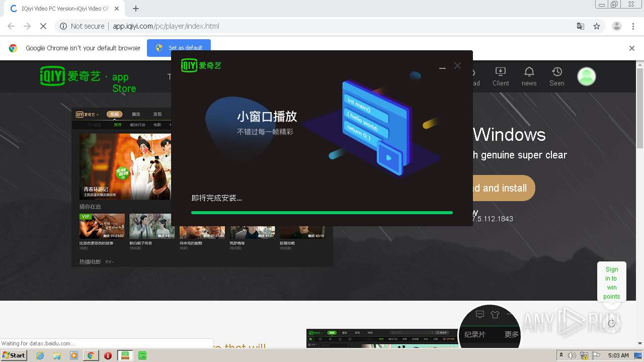Close the IQiyi browser tab
This screenshot has width=644, height=362.
[117, 9]
